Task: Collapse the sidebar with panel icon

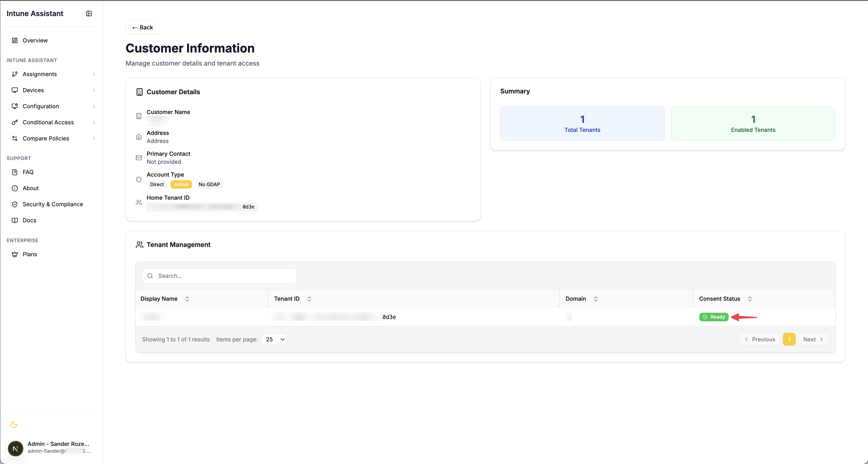Action: tap(89, 14)
